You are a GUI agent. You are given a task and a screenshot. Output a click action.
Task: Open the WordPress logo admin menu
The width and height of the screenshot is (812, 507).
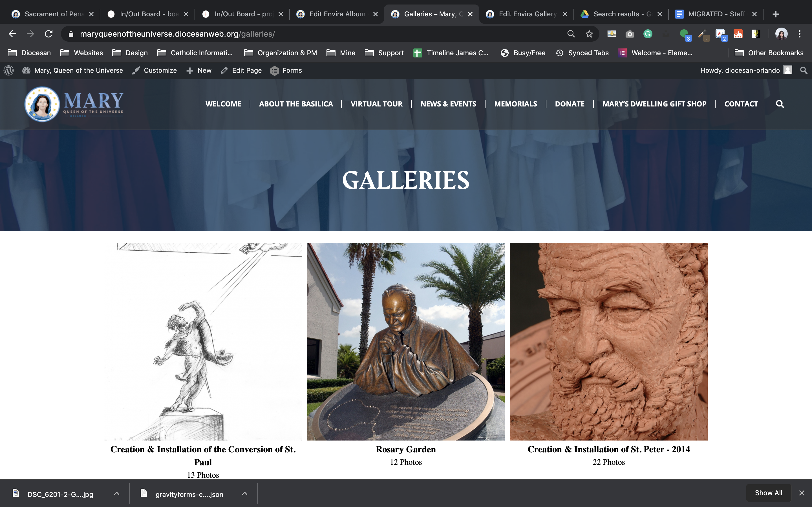pyautogui.click(x=9, y=70)
